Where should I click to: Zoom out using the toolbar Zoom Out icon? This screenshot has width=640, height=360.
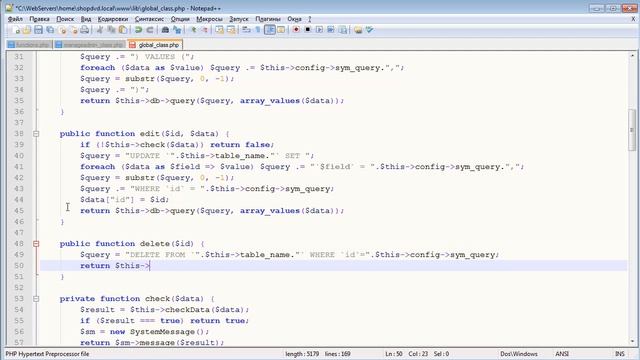click(204, 30)
